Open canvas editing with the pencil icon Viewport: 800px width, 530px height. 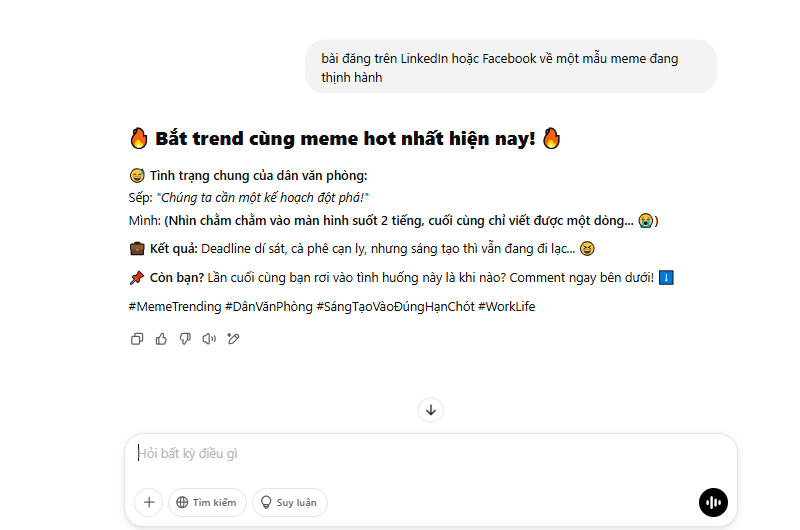coord(233,339)
